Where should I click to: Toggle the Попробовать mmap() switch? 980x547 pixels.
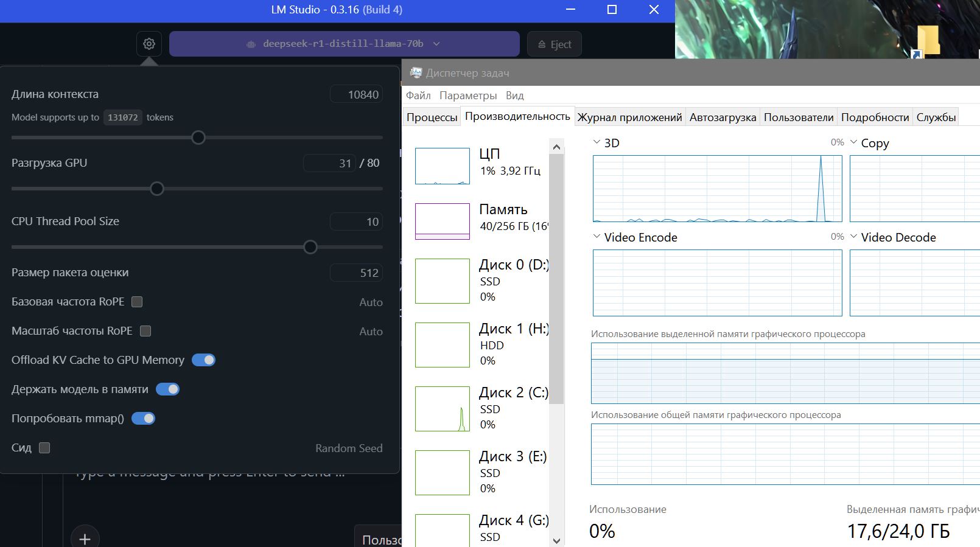[x=143, y=419]
